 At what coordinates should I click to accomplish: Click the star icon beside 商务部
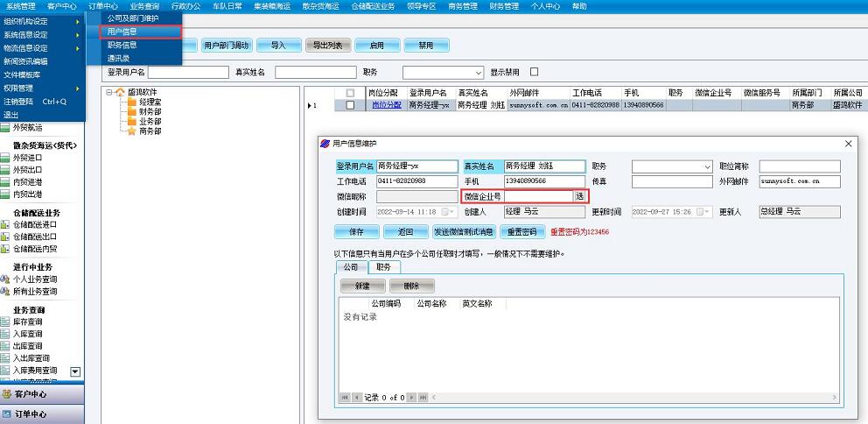click(x=132, y=131)
